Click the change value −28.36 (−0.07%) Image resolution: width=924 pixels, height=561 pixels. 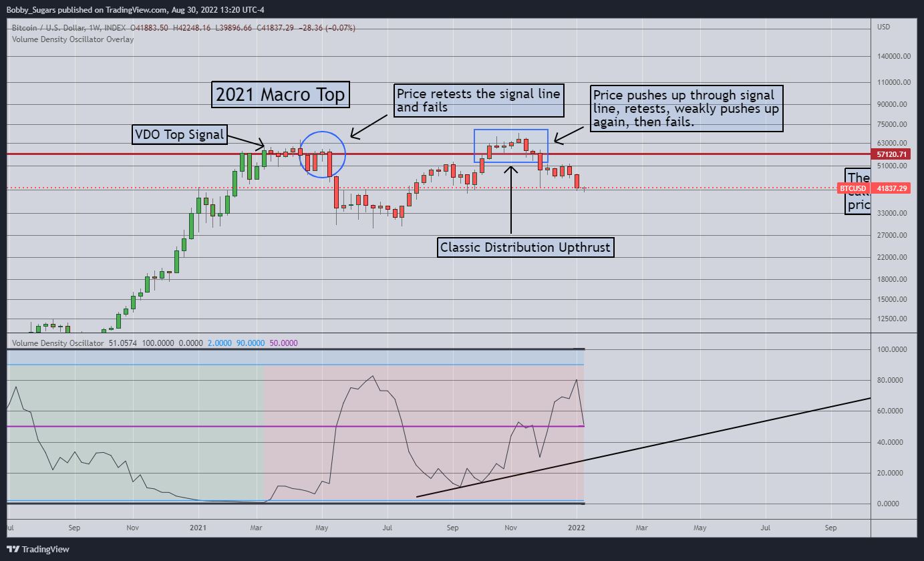click(328, 28)
